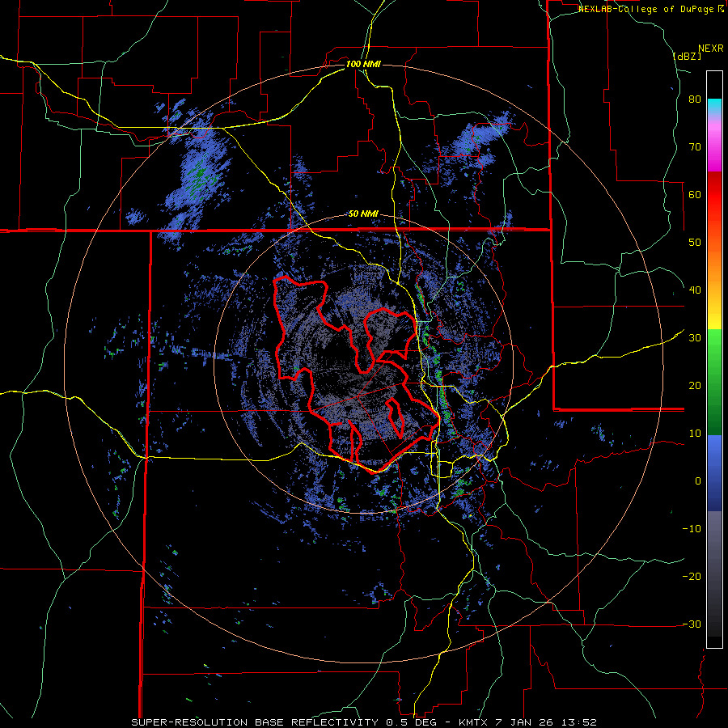Click the 0 value on dBZ scale
Image resolution: width=728 pixels, height=728 pixels.
(698, 481)
